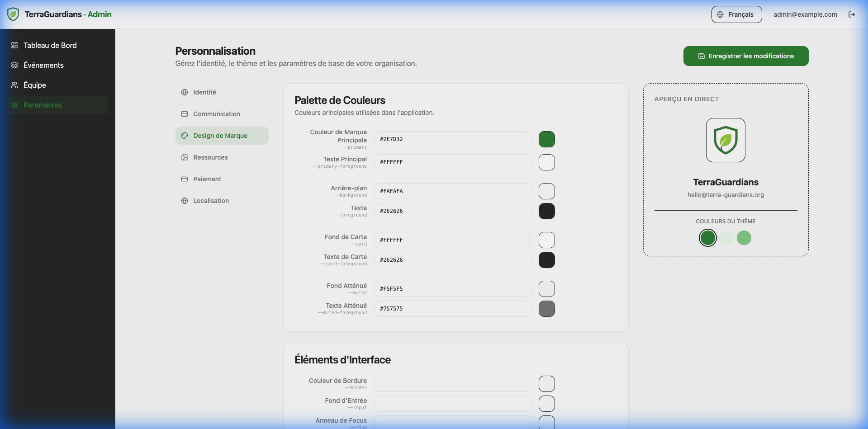Click the Équipe people icon in sidebar
The width and height of the screenshot is (868, 429).
[14, 85]
